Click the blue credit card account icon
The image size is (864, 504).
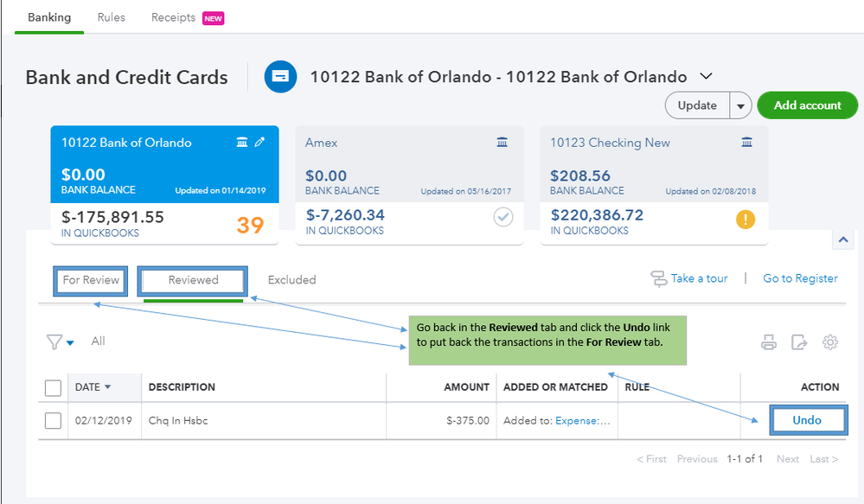280,77
